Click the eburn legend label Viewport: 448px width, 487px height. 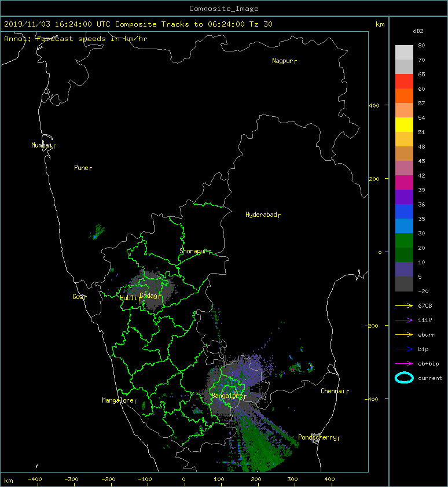pyautogui.click(x=427, y=335)
